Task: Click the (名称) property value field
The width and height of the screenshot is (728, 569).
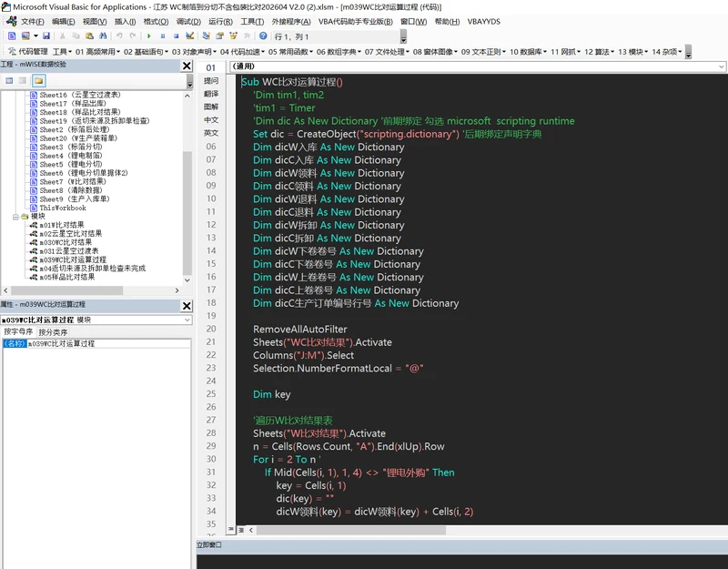Action: pos(108,344)
